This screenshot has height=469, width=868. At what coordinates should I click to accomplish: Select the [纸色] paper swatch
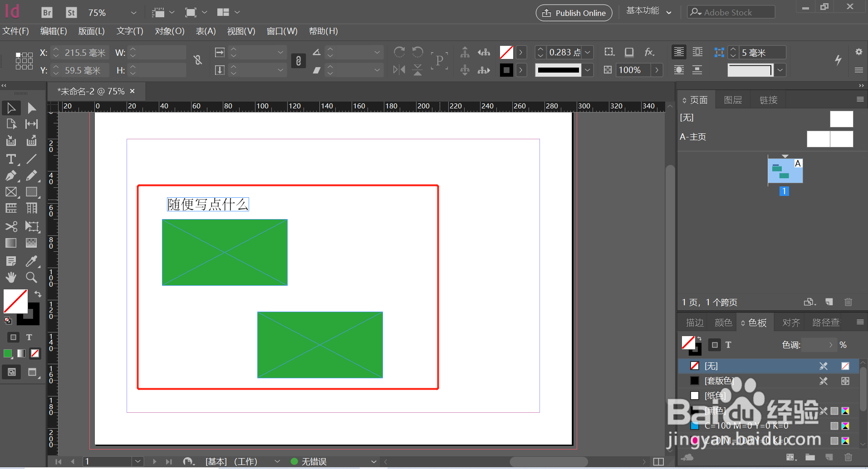pos(769,396)
